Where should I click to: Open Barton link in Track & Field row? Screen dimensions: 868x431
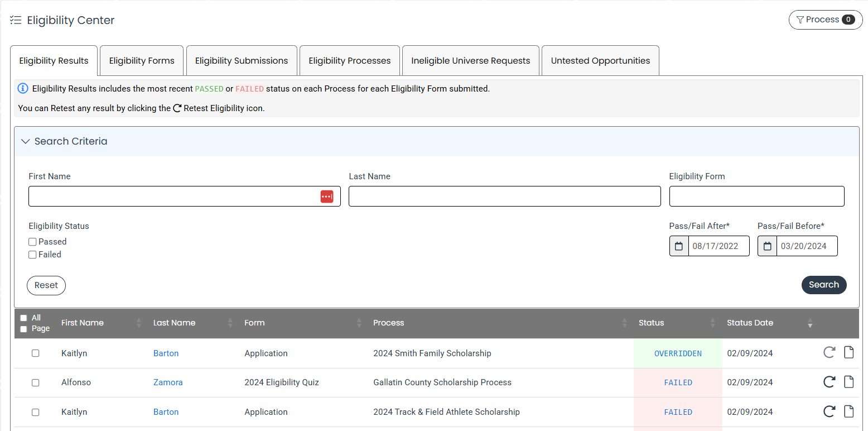pos(166,412)
